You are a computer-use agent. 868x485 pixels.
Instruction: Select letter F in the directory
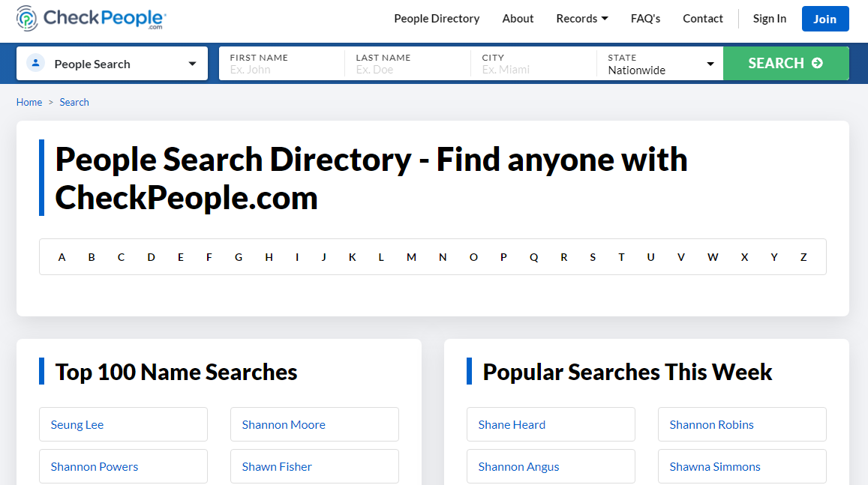(x=209, y=257)
